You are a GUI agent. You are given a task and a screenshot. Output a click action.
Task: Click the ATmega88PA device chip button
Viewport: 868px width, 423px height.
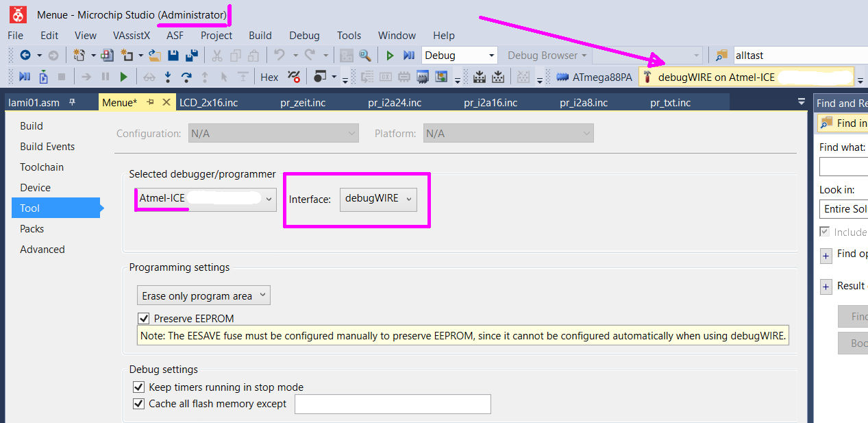click(594, 77)
